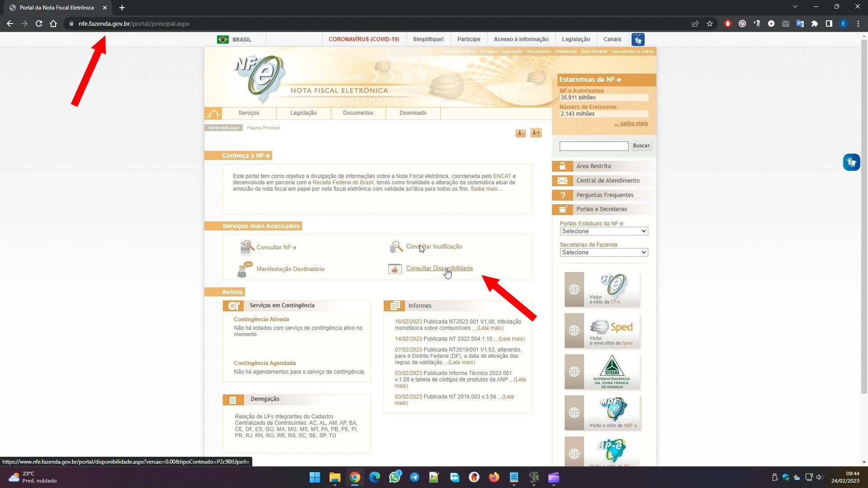The image size is (868, 488).
Task: Click the share page icon in address bar
Action: 695,23
